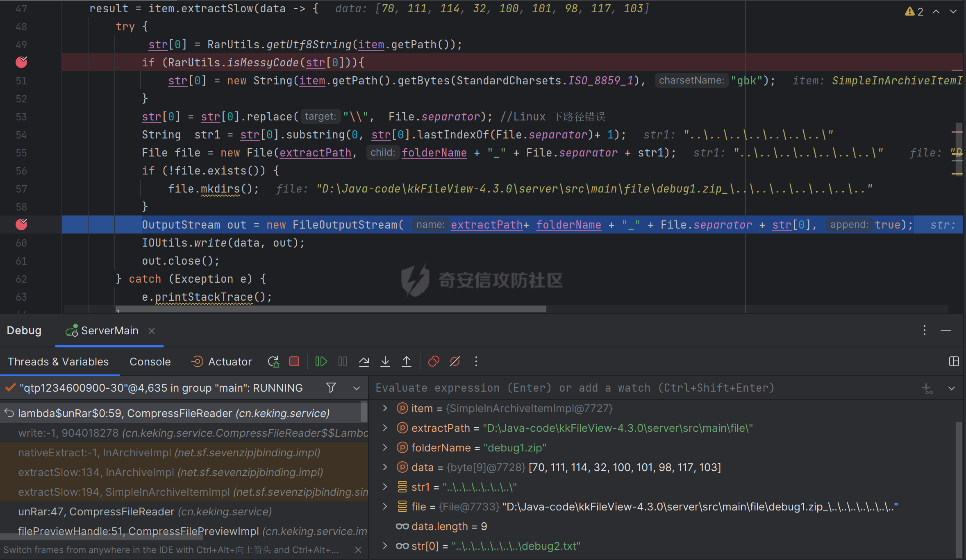Step into the method
The height and width of the screenshot is (560, 966).
385,362
